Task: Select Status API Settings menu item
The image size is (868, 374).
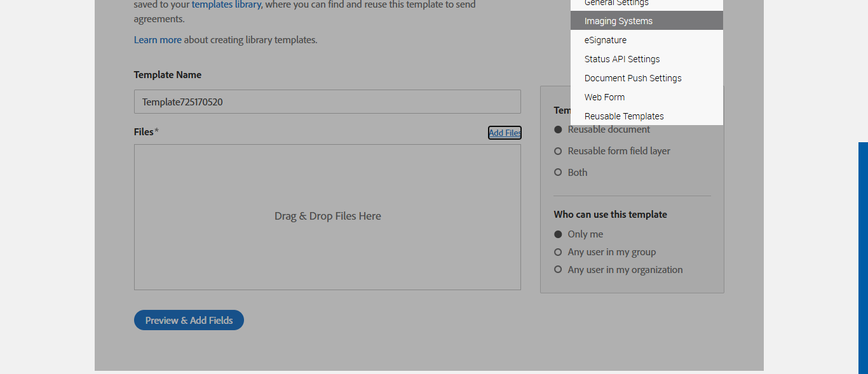Action: pos(622,59)
